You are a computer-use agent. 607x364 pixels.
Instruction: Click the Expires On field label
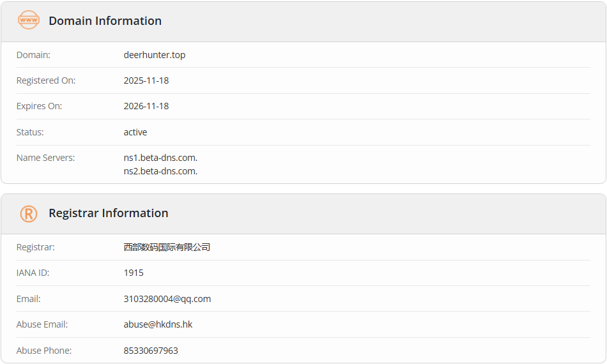pyautogui.click(x=39, y=106)
